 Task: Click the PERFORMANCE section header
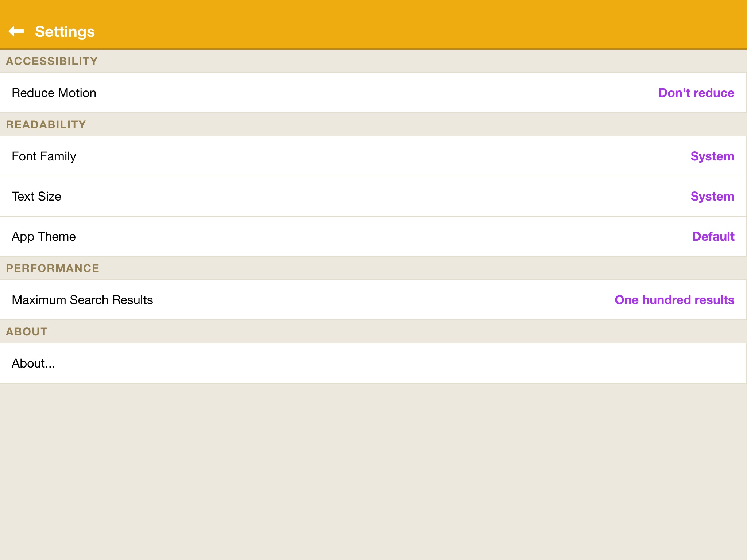coord(53,268)
